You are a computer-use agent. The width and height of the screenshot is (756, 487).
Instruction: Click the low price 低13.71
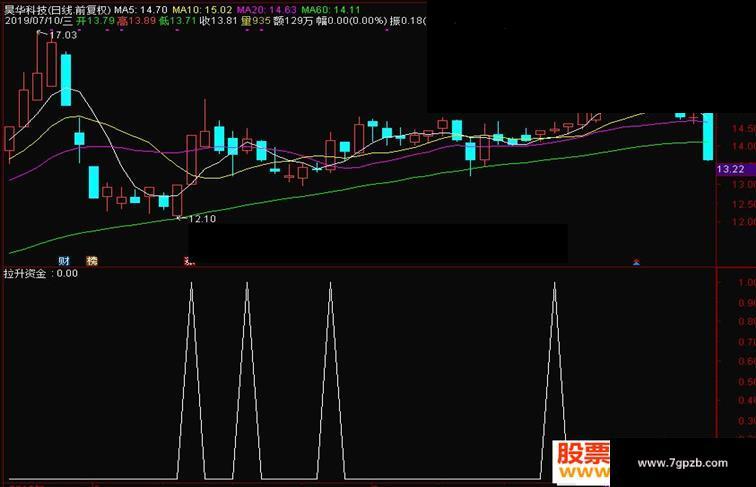pos(178,21)
